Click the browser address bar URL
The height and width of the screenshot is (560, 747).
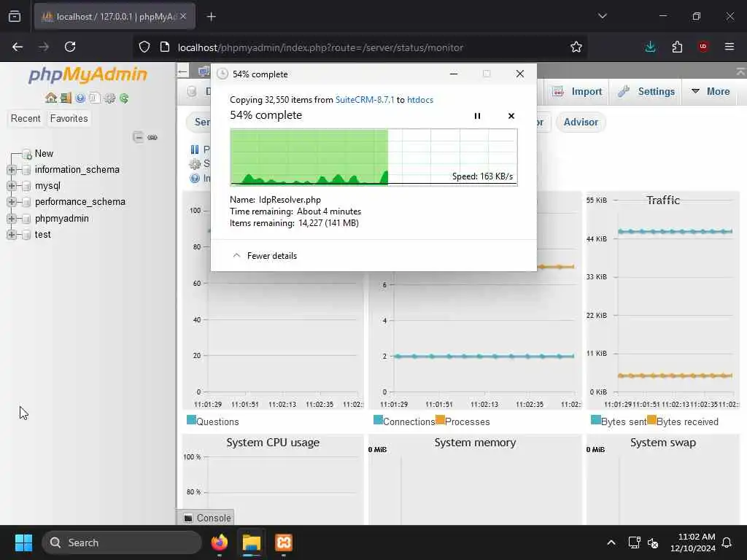pyautogui.click(x=320, y=47)
